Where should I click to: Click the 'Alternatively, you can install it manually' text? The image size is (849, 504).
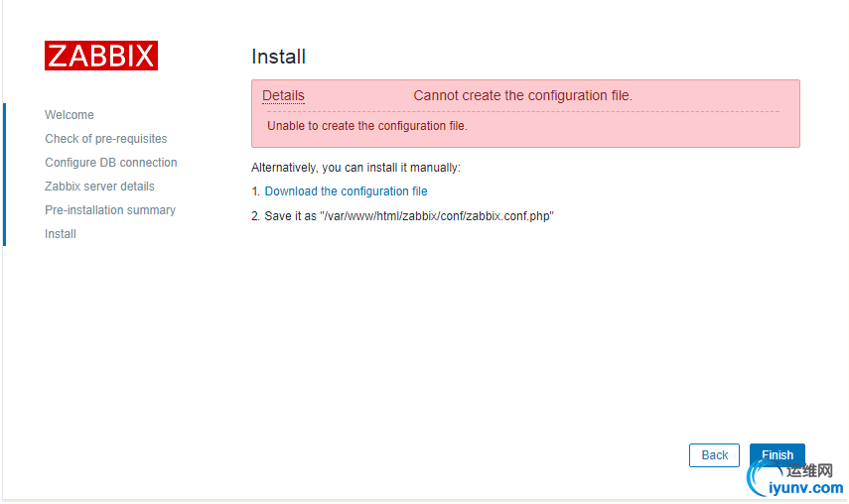(x=355, y=168)
